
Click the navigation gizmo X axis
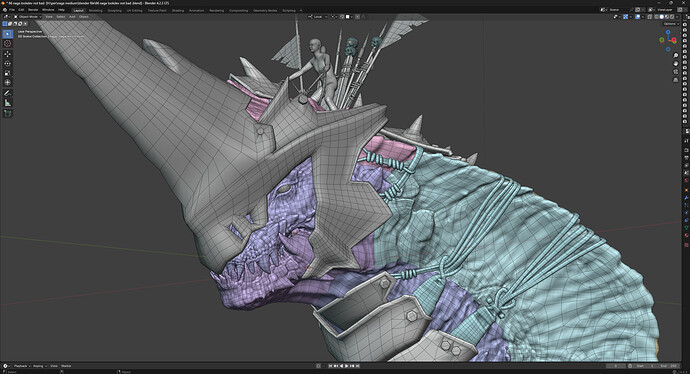pyautogui.click(x=674, y=40)
